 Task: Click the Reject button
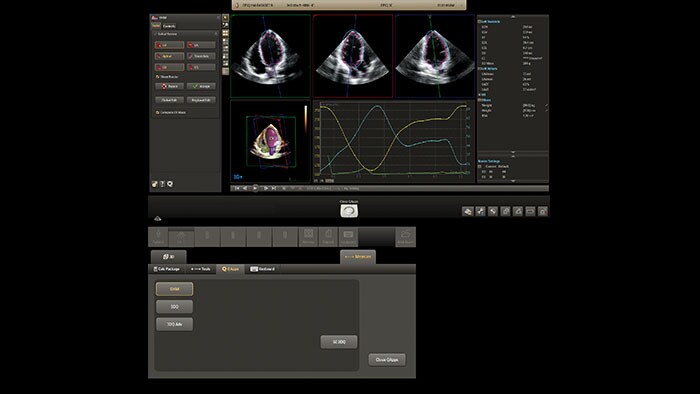pyautogui.click(x=170, y=86)
